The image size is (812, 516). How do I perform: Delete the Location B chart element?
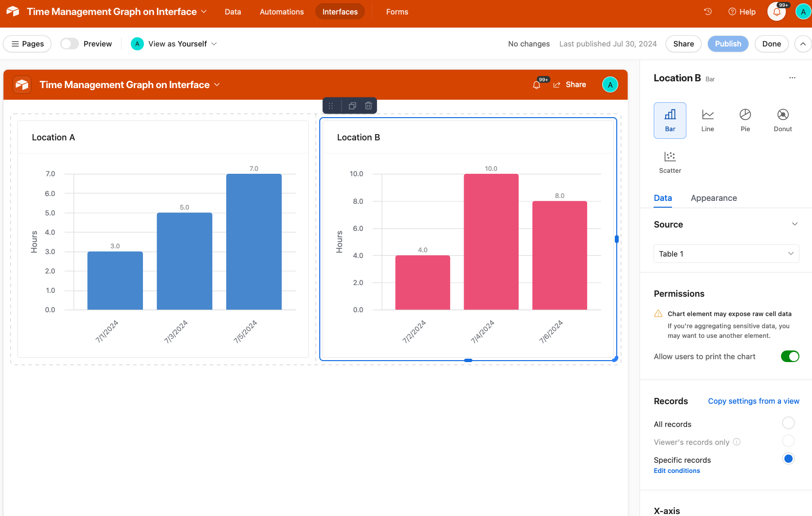tap(368, 106)
